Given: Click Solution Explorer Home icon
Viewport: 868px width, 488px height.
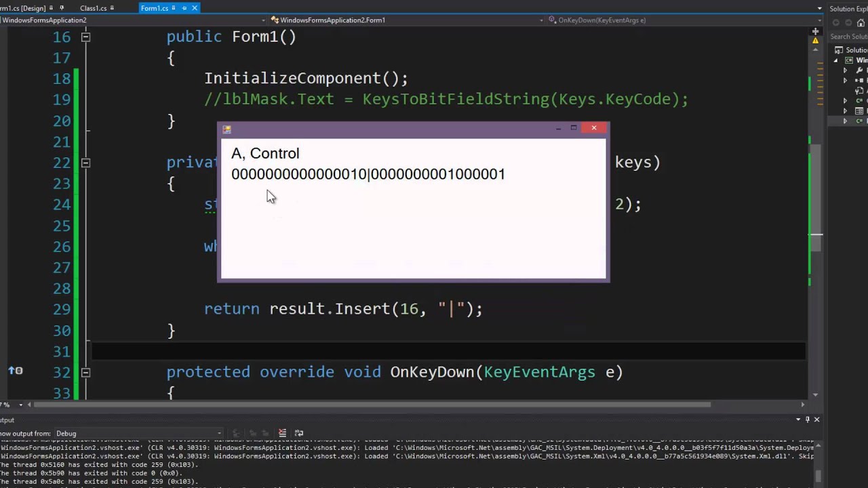Looking at the screenshot, I should tap(859, 23).
